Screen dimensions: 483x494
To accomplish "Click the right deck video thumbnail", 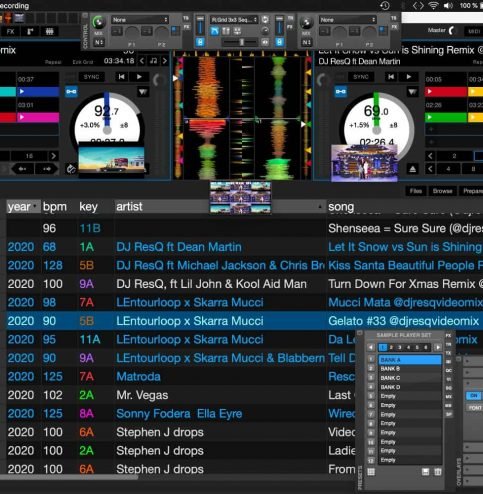I will coord(364,163).
